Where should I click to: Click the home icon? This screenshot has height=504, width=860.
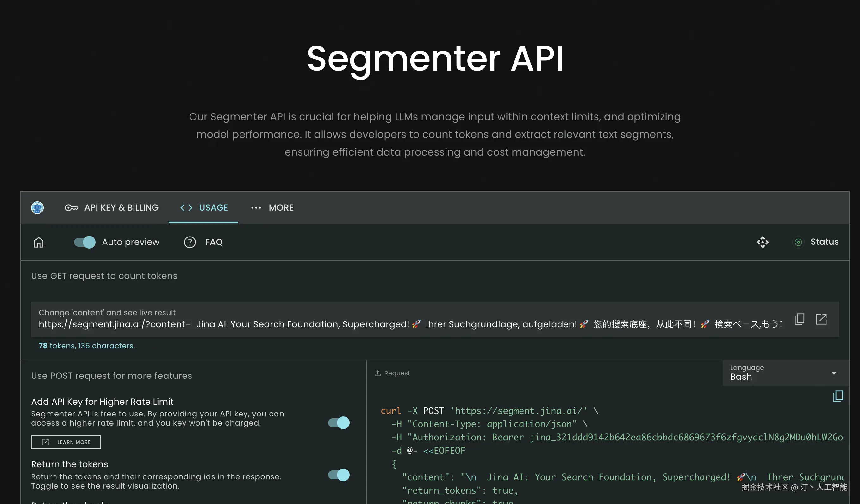click(39, 242)
